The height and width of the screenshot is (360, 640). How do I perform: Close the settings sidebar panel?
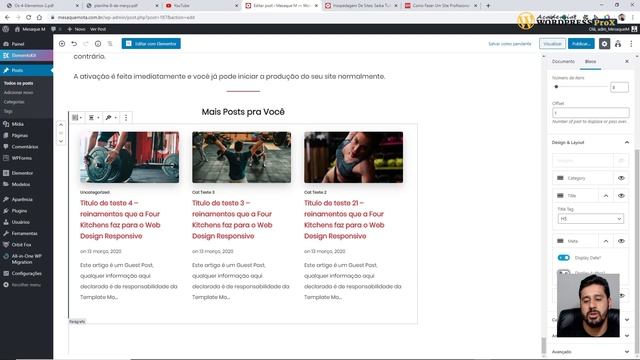(x=627, y=61)
